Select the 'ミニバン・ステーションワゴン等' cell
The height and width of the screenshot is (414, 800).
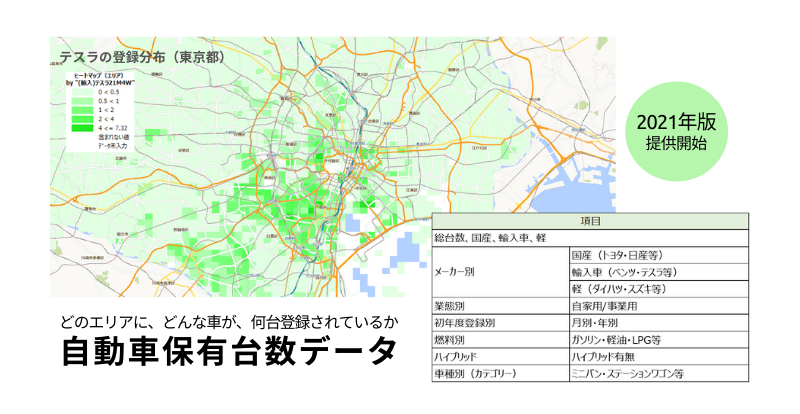click(659, 374)
